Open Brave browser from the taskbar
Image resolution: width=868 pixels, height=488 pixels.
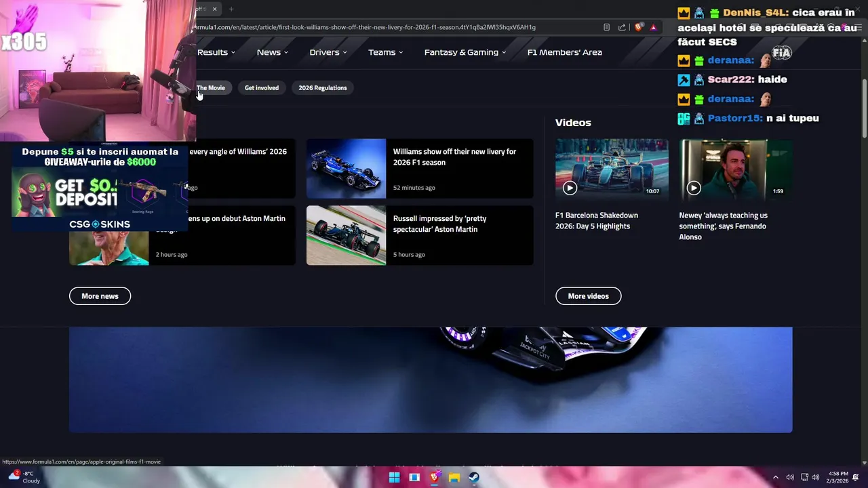(x=435, y=477)
